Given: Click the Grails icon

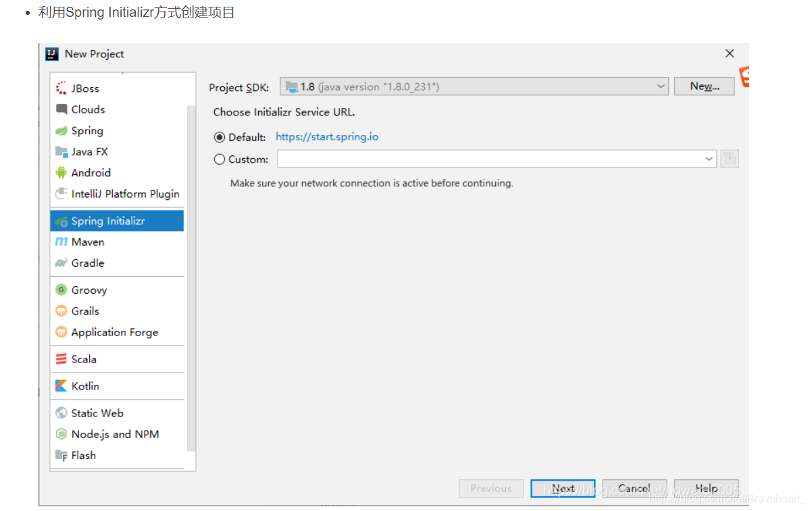Looking at the screenshot, I should [61, 311].
